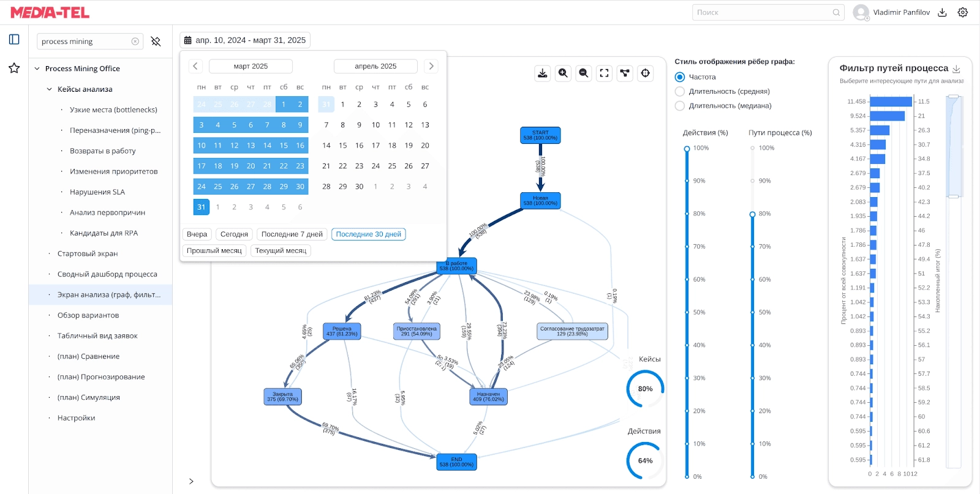This screenshot has height=494, width=980.
Task: Select Длительность (средняя) edge style
Action: (x=680, y=91)
